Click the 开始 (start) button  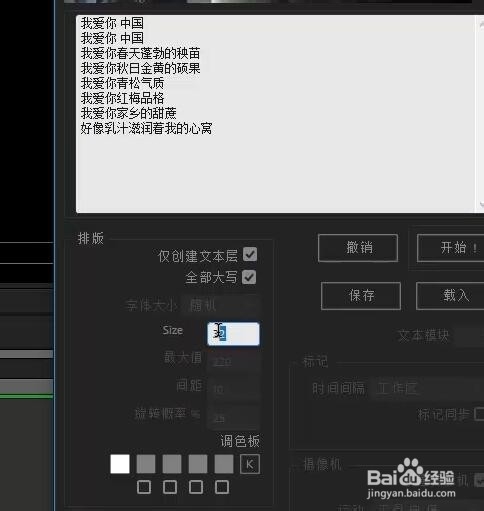point(450,248)
